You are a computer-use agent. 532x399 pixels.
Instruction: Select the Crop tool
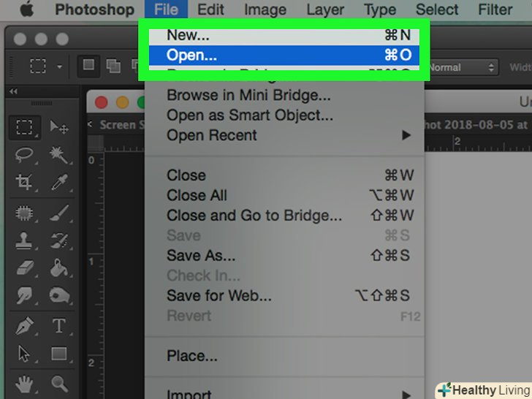25,182
